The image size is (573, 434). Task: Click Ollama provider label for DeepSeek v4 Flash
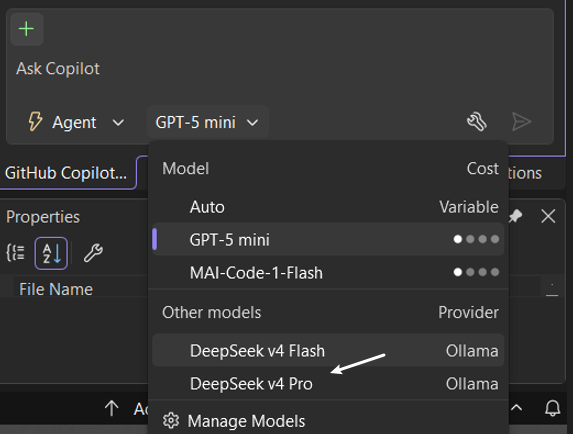click(x=472, y=351)
